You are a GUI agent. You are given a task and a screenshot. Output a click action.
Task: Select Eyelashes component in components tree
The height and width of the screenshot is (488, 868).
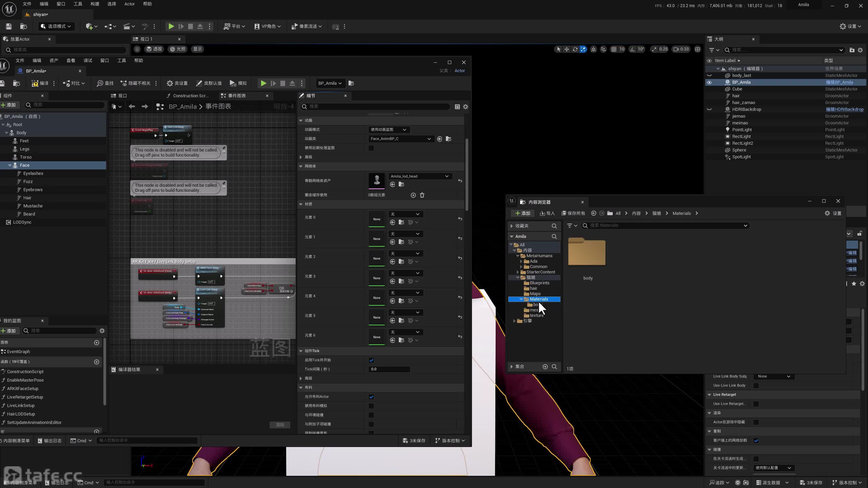[33, 174]
